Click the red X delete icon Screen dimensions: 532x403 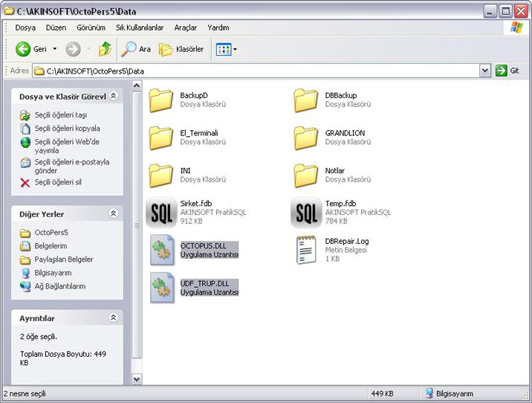(x=25, y=183)
